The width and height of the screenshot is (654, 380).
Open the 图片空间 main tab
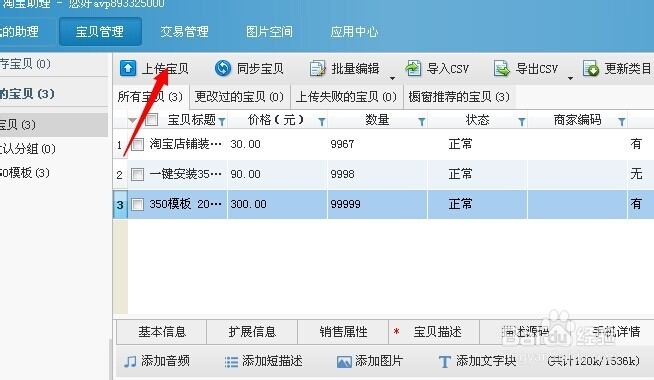(269, 32)
